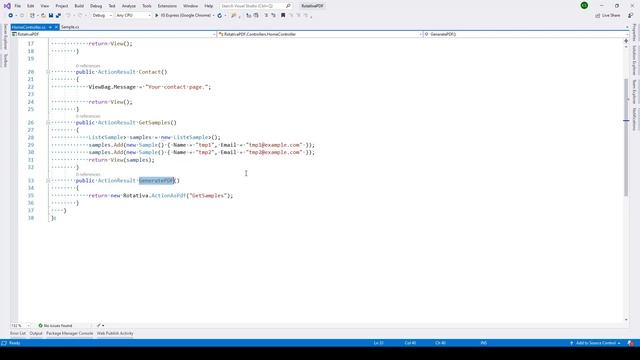Open the signed-in account avatar
This screenshot has width=640, height=360.
click(x=584, y=5)
